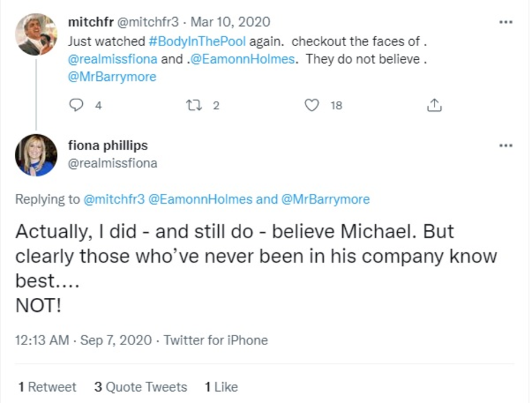Image resolution: width=532 pixels, height=403 pixels.
Task: View the 1 Like list
Action: (221, 387)
